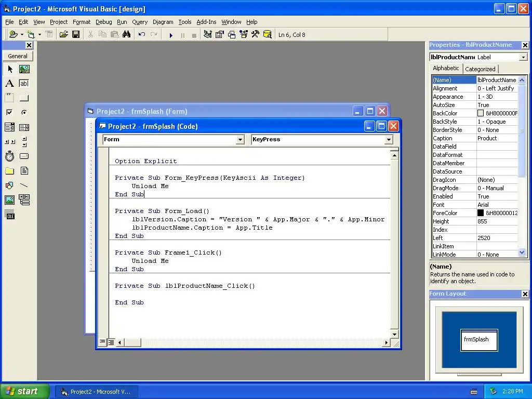532x399 pixels.
Task: Select the ComboBox control tool
Action: coord(10,127)
